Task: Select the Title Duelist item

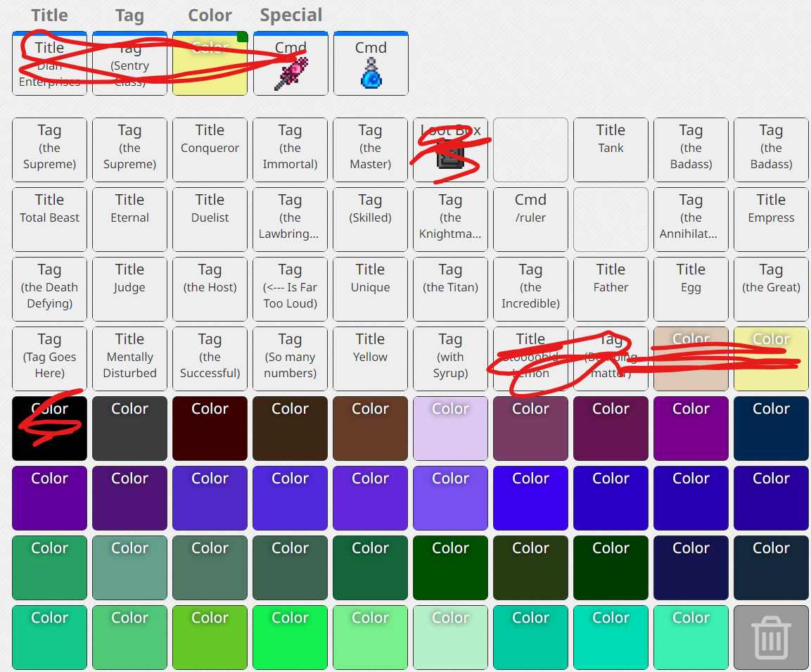Action: tap(210, 220)
